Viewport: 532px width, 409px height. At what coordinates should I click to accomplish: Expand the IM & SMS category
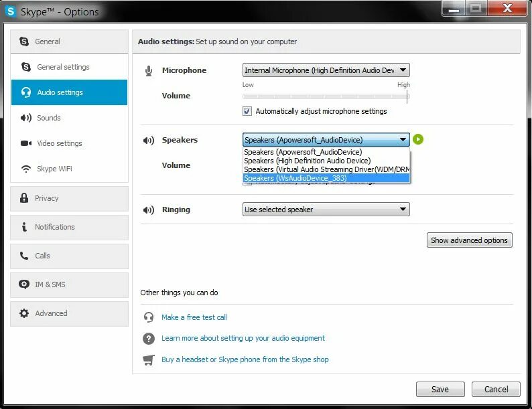click(69, 284)
